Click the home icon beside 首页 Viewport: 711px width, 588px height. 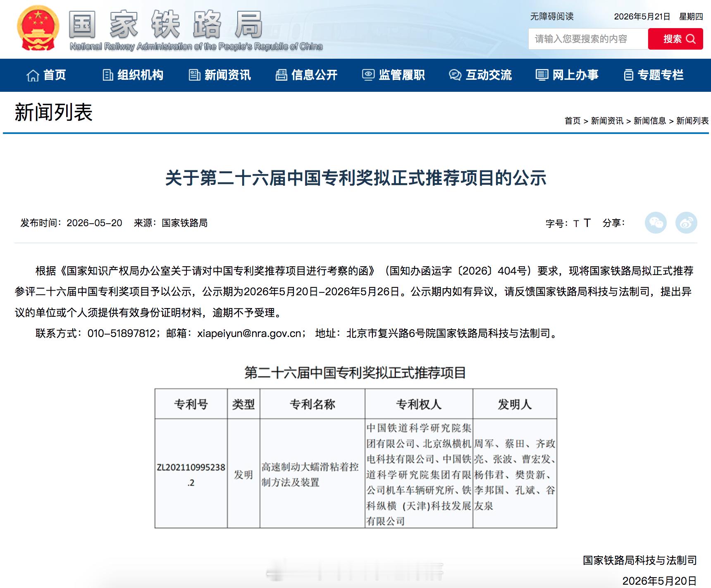click(x=33, y=75)
